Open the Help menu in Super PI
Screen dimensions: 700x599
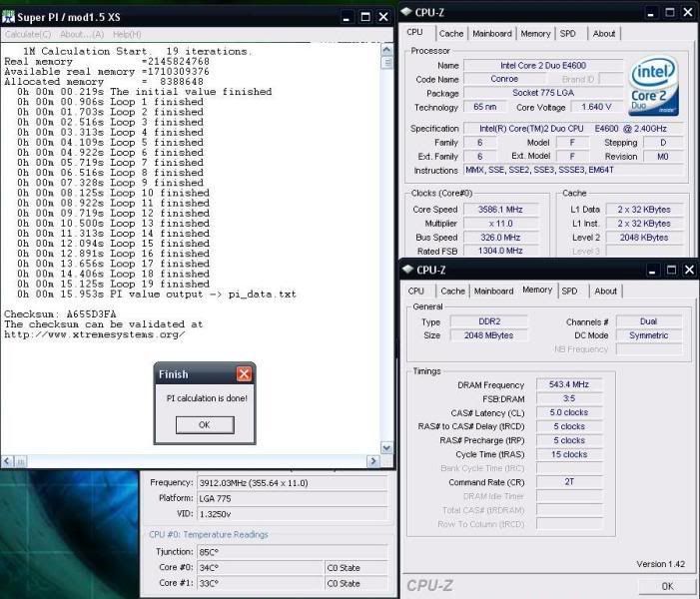[x=126, y=34]
